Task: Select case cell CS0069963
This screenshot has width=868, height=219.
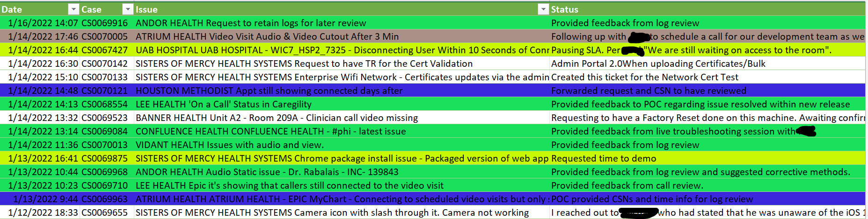Action: [107, 199]
